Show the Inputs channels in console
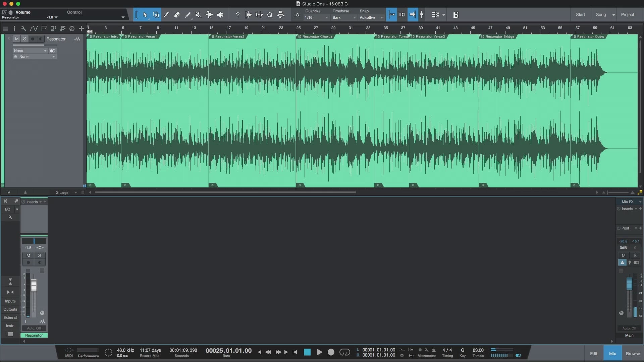 [x=10, y=301]
